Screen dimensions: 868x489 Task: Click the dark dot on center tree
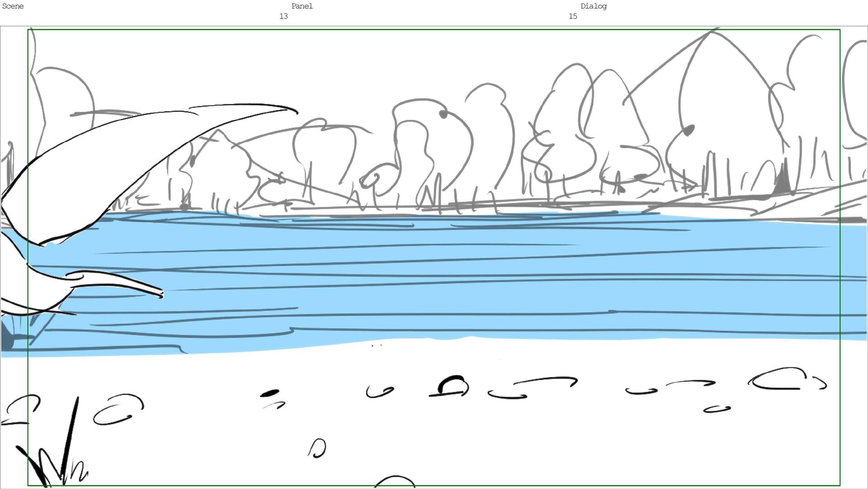coord(443,114)
